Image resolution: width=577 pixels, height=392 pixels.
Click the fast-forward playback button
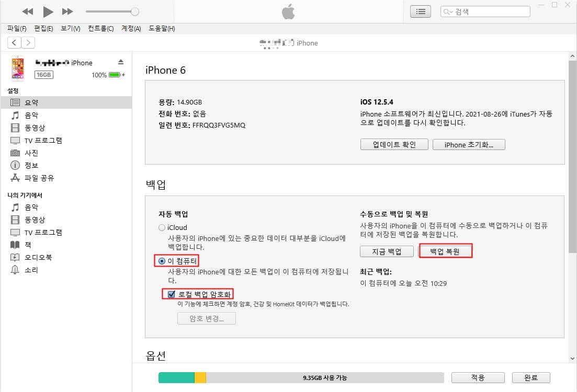67,12
